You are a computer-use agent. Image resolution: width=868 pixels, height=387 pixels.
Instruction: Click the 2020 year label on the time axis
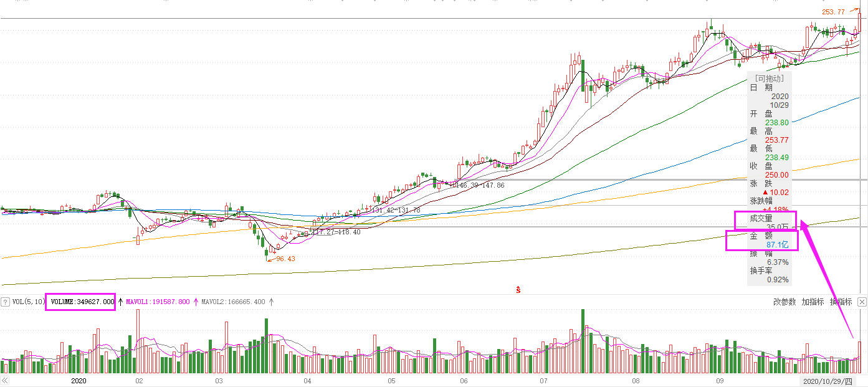[x=79, y=380]
